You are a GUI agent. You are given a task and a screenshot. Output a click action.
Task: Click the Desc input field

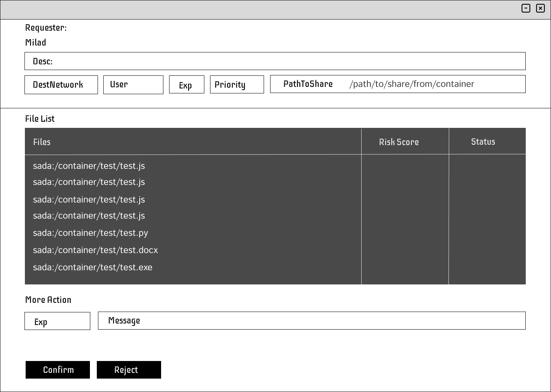point(275,61)
